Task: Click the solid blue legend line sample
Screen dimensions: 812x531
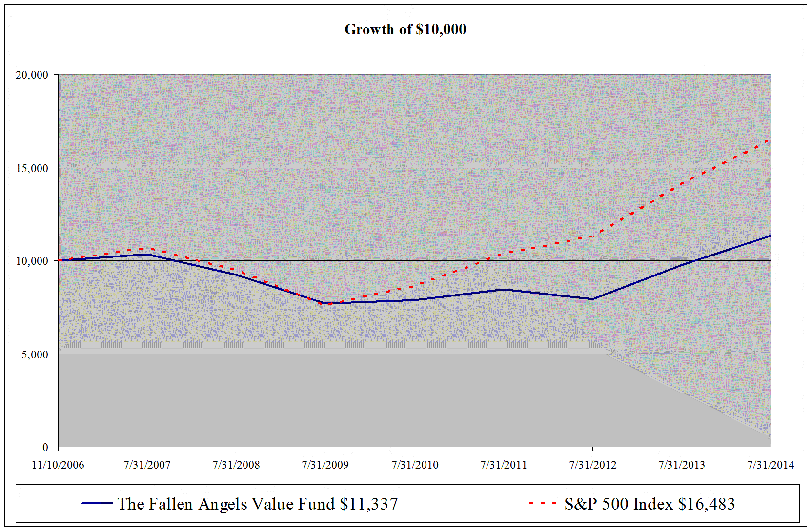Action: coord(98,503)
